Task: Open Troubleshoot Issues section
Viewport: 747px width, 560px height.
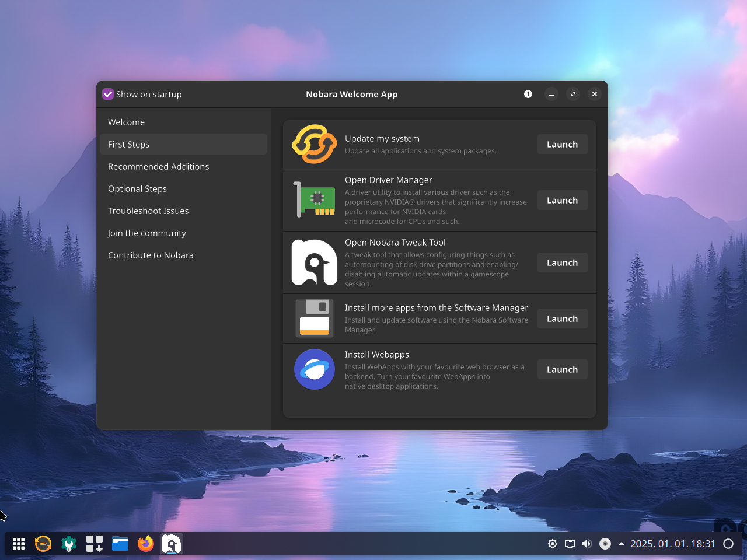Action: 183,211
